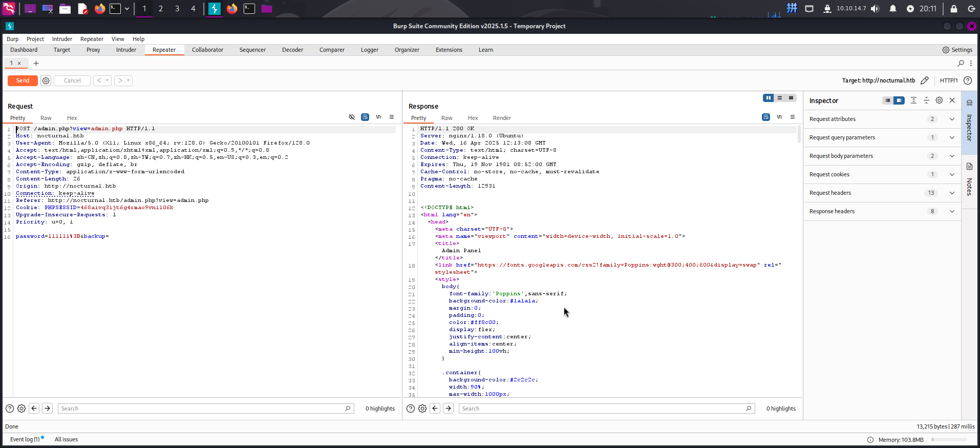Select side-by-side request/response layout
The height and width of the screenshot is (448, 980).
click(x=769, y=98)
